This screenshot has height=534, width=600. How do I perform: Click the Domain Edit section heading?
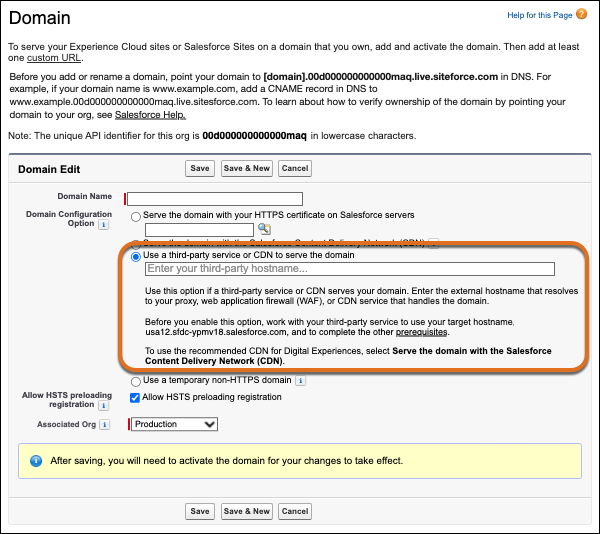point(49,169)
